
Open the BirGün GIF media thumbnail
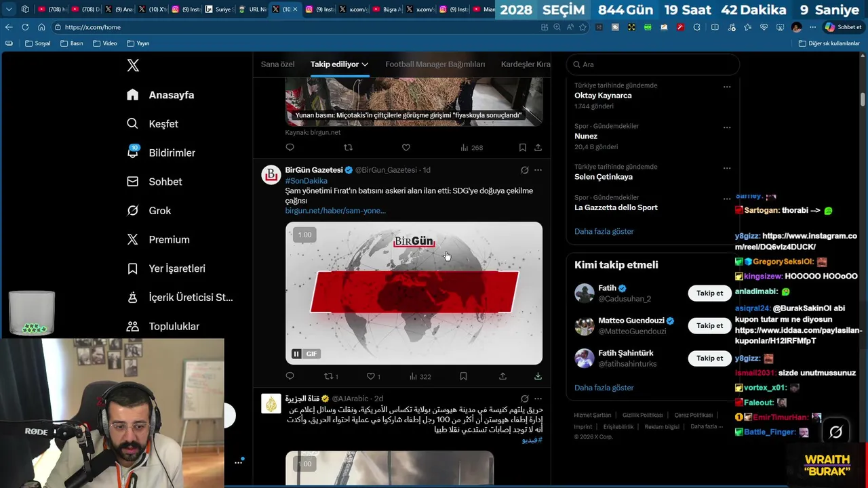[x=414, y=293]
